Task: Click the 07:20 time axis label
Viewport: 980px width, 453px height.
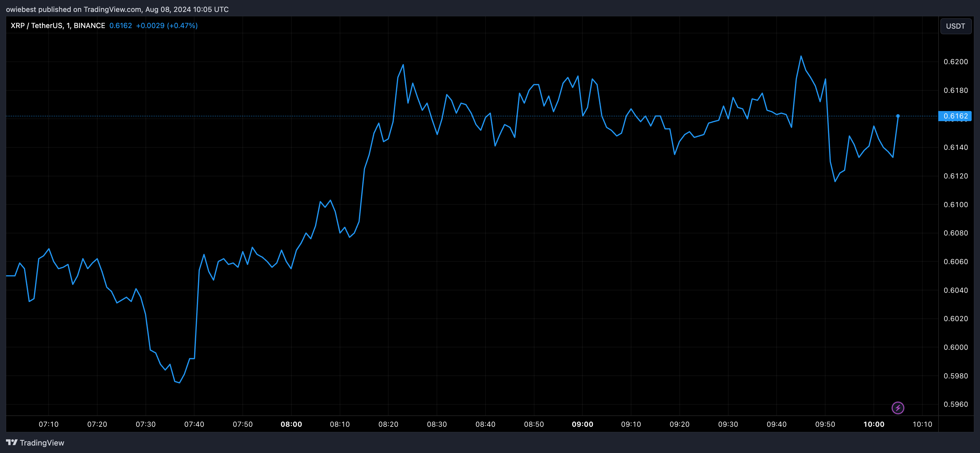Action: pyautogui.click(x=97, y=424)
